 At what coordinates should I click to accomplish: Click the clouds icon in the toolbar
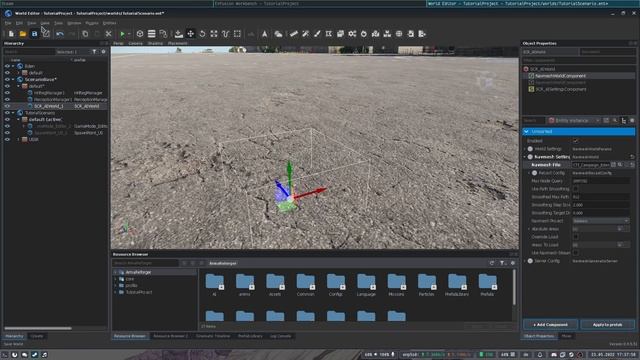(x=278, y=34)
